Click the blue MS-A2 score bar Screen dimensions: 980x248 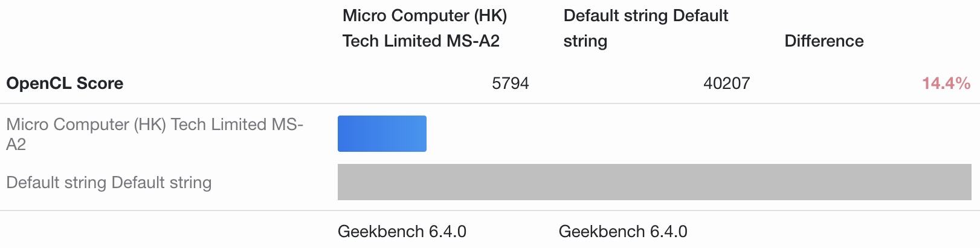[x=382, y=134]
